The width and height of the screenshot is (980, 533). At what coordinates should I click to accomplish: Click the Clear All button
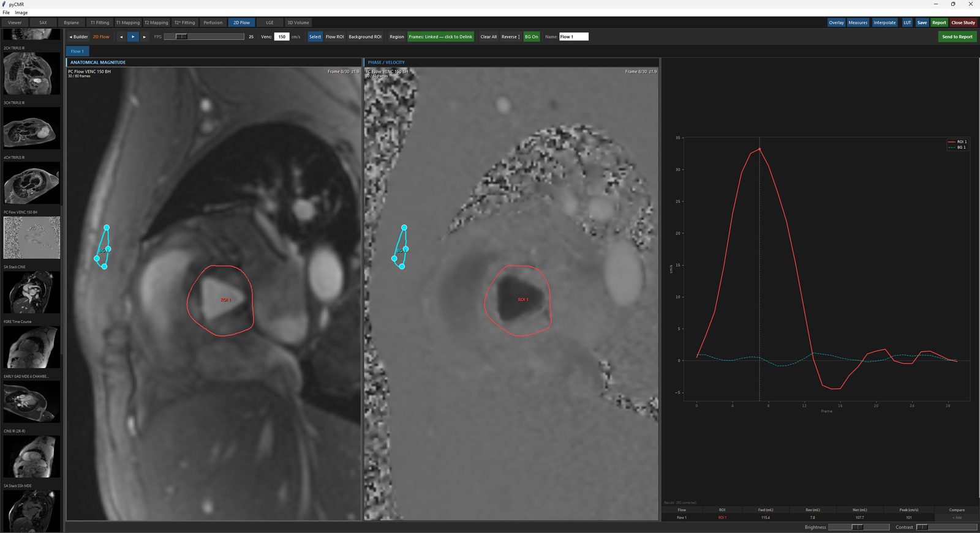pyautogui.click(x=489, y=37)
